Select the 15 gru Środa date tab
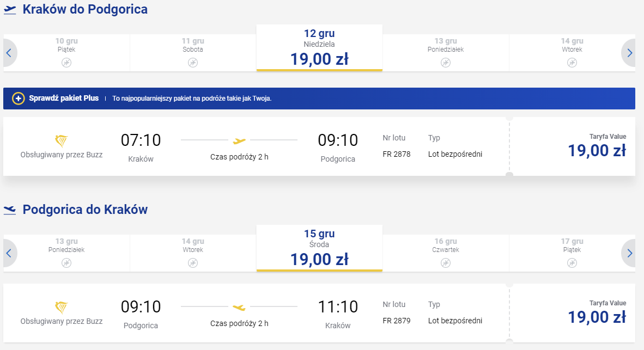Viewport: 644px width, 350px height. pyautogui.click(x=319, y=248)
